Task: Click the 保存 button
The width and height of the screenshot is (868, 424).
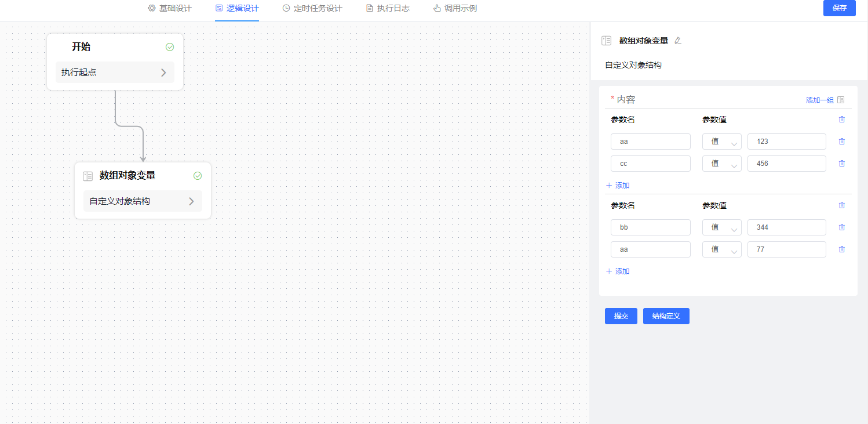Action: 839,8
